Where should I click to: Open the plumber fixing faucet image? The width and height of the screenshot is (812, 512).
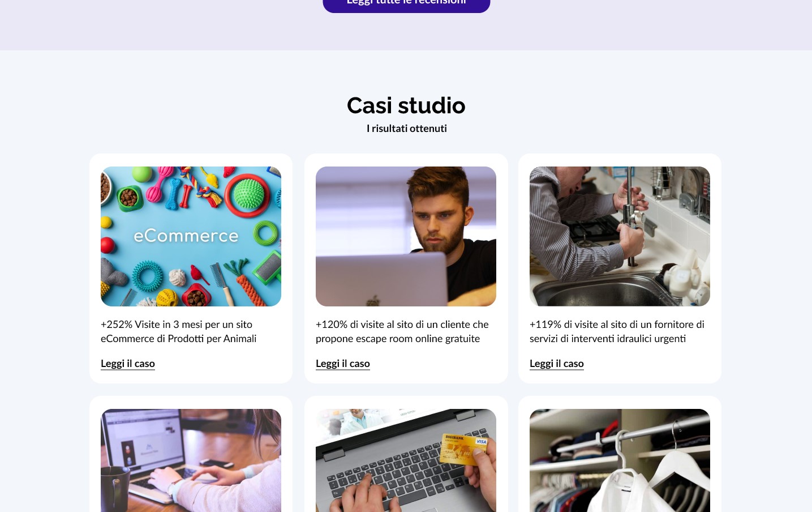(620, 236)
